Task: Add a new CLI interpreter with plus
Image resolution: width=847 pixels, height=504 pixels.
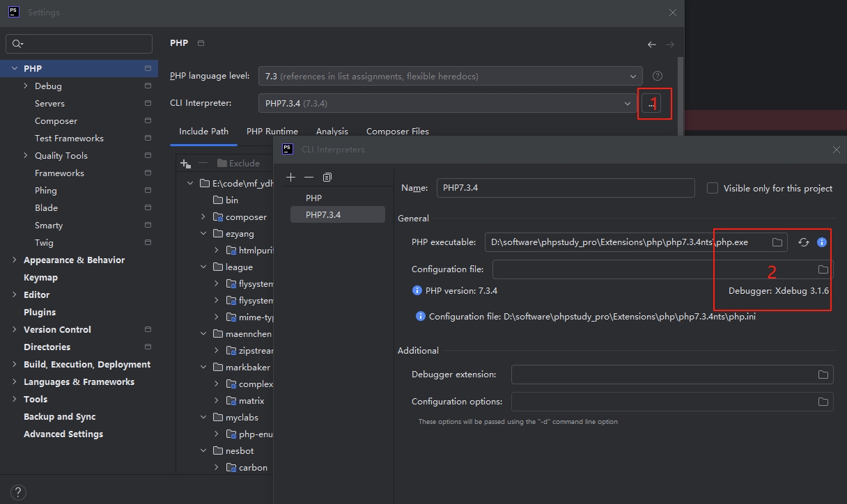Action: pyautogui.click(x=290, y=177)
